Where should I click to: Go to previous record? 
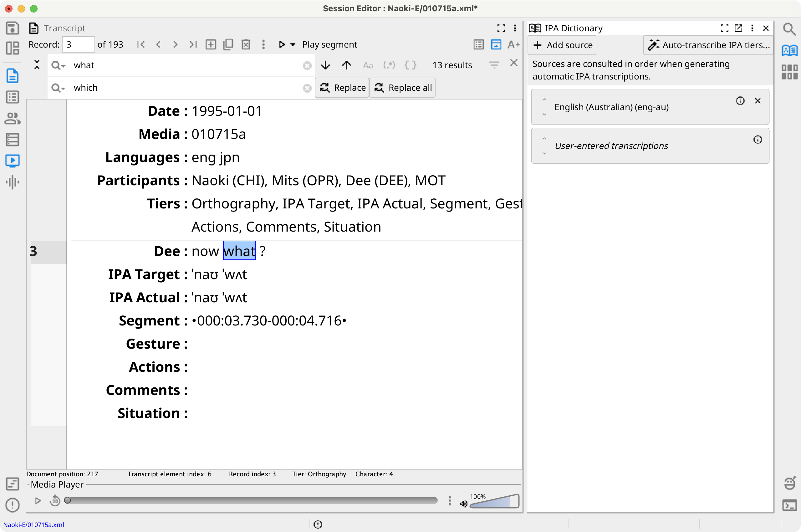(158, 44)
